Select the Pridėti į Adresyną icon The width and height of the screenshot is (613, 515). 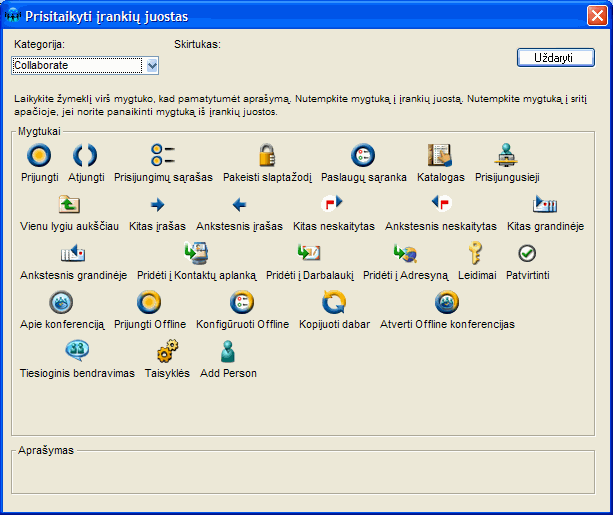point(405,253)
